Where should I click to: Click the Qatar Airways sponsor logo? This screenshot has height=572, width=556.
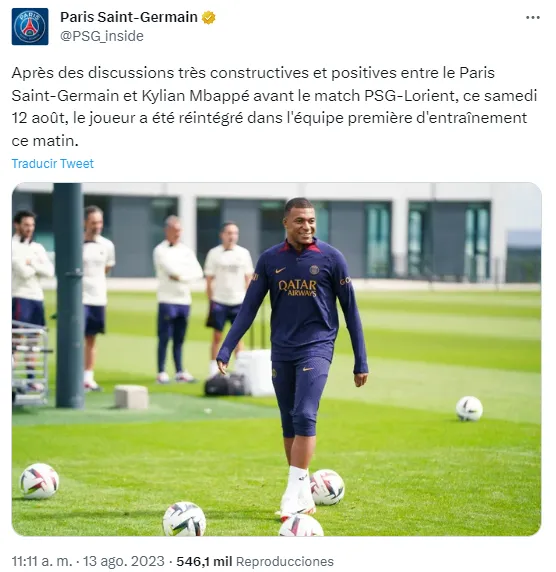click(298, 288)
